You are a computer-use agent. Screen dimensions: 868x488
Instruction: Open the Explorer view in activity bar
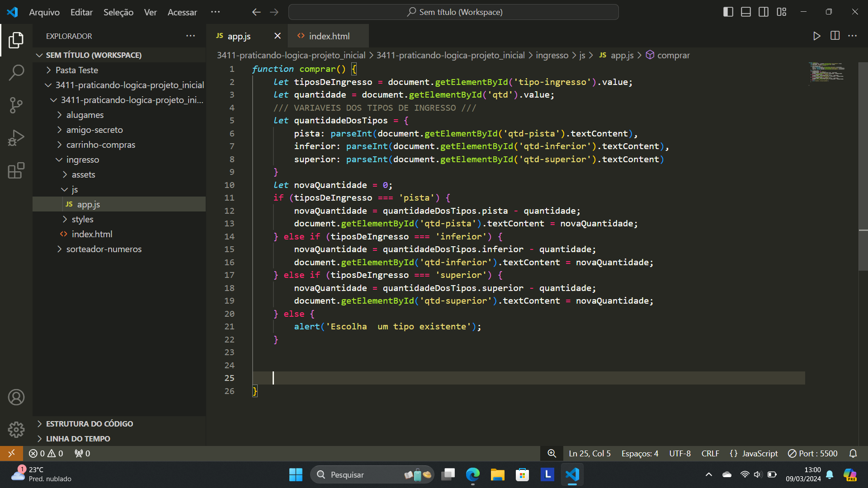pyautogui.click(x=16, y=40)
